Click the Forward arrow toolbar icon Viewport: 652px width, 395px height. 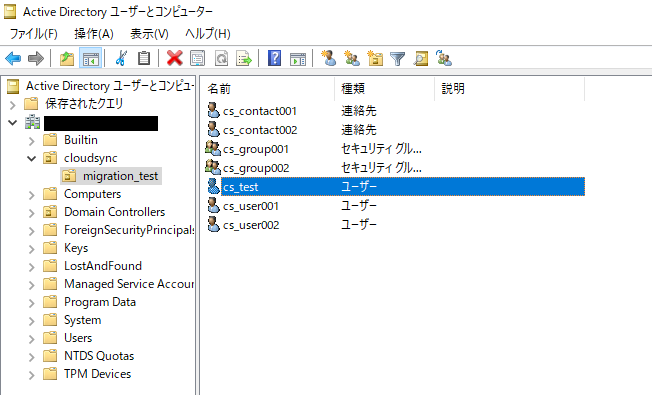36,58
